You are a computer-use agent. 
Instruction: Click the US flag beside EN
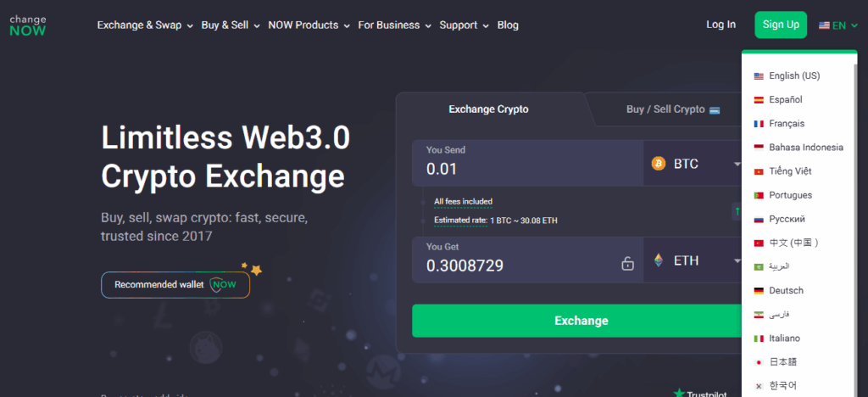point(824,25)
